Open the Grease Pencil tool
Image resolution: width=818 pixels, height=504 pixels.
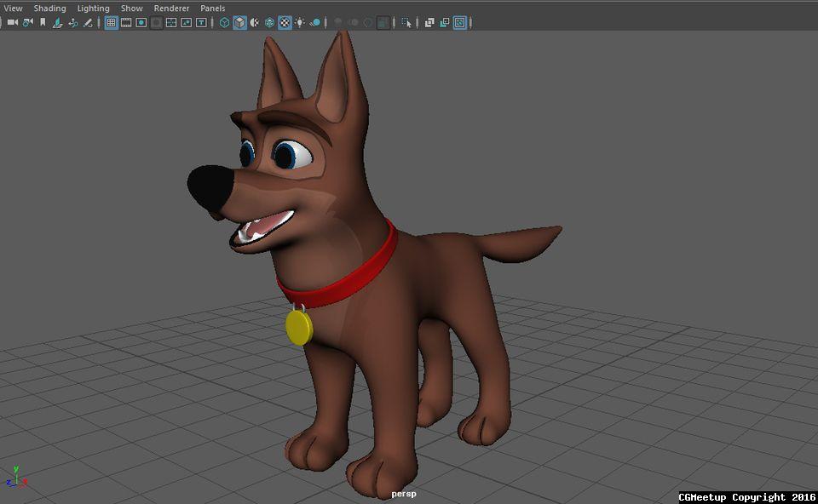(88, 22)
